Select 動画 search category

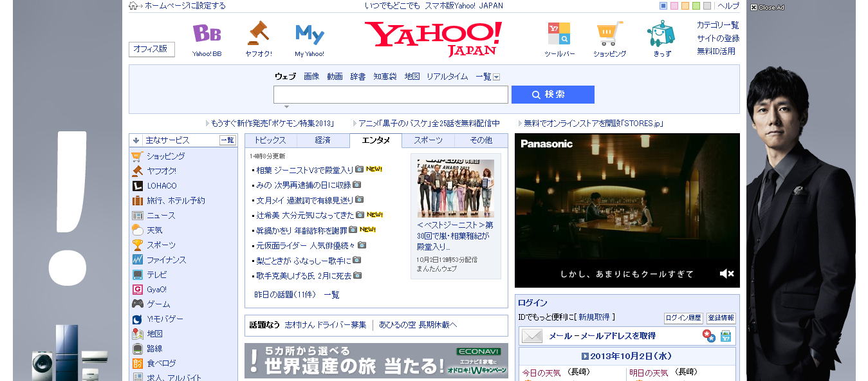(x=335, y=77)
